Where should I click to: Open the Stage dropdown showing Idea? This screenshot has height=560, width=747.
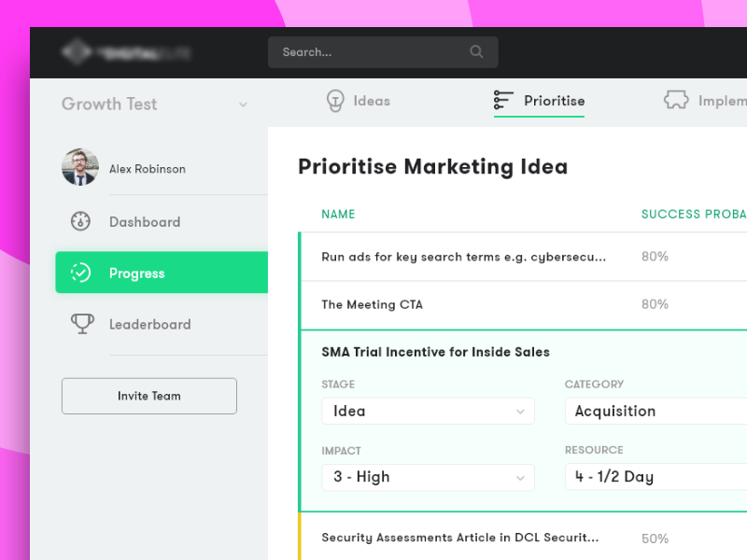(x=428, y=411)
